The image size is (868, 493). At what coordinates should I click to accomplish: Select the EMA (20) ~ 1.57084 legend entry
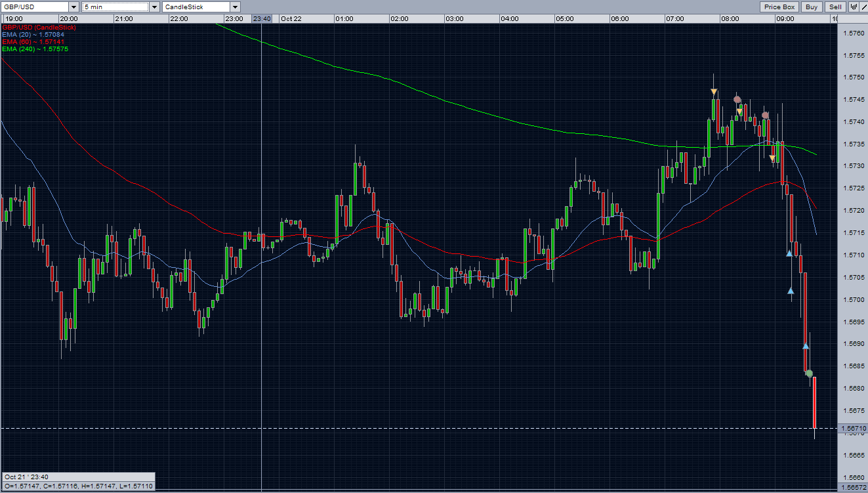[33, 35]
